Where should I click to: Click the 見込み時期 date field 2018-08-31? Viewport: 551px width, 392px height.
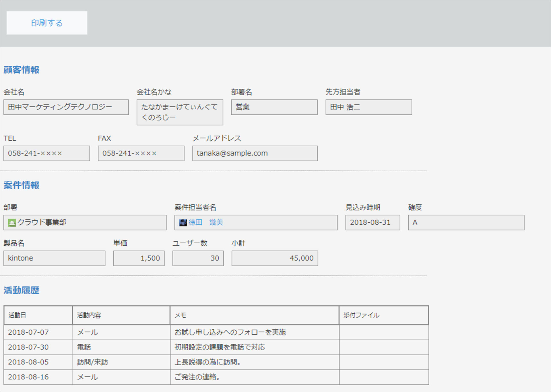373,223
